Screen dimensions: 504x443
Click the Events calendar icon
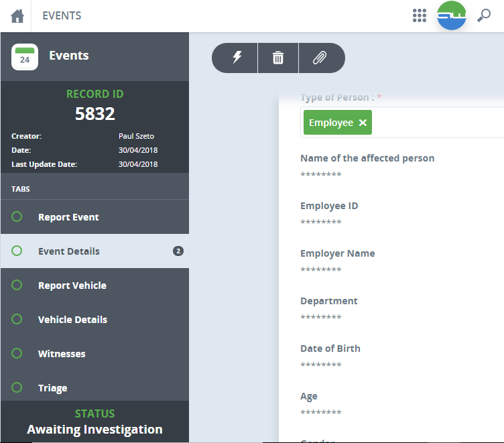(x=25, y=57)
